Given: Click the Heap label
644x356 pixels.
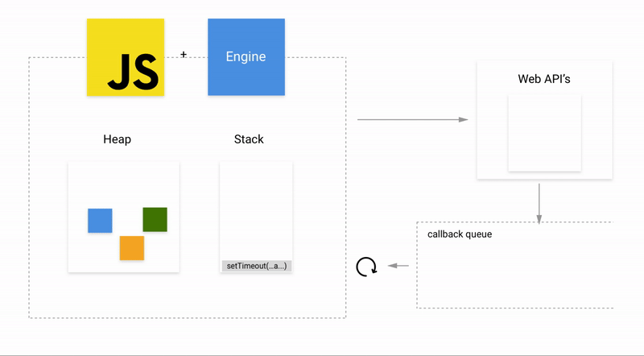Looking at the screenshot, I should (117, 139).
